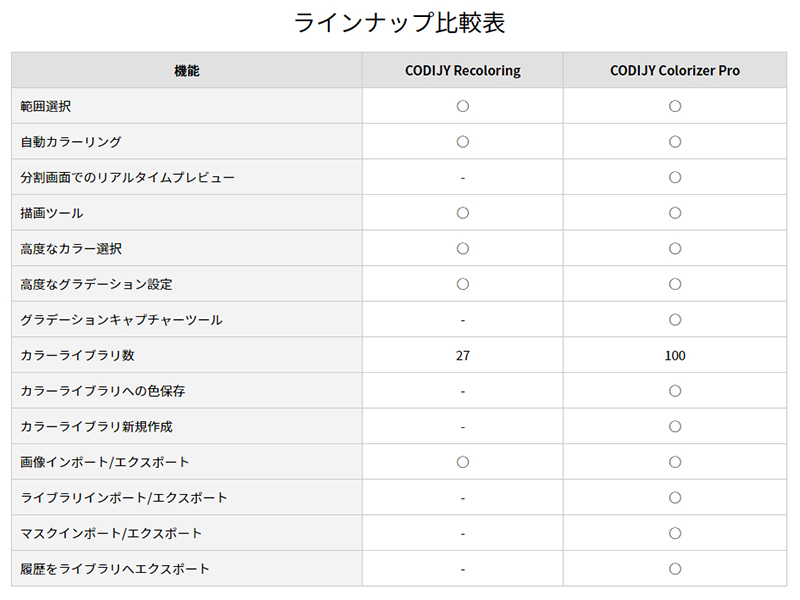Click the カラーライブラリ新規作成 row label

tap(96, 427)
